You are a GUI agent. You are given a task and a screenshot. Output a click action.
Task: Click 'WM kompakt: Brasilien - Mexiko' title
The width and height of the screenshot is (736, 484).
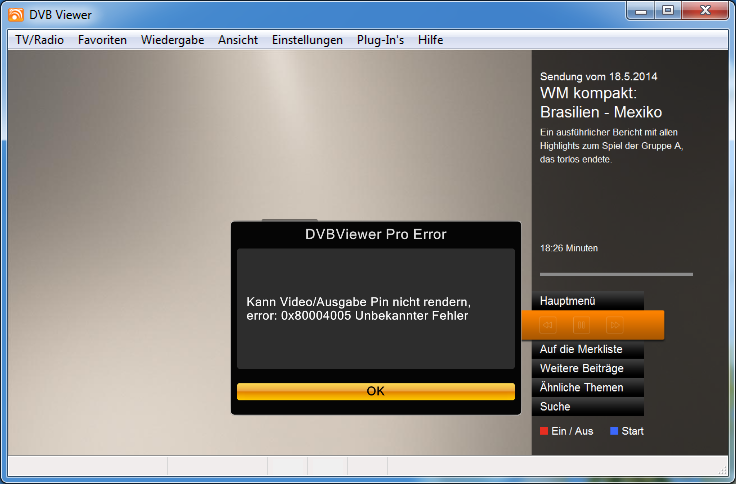tap(601, 102)
